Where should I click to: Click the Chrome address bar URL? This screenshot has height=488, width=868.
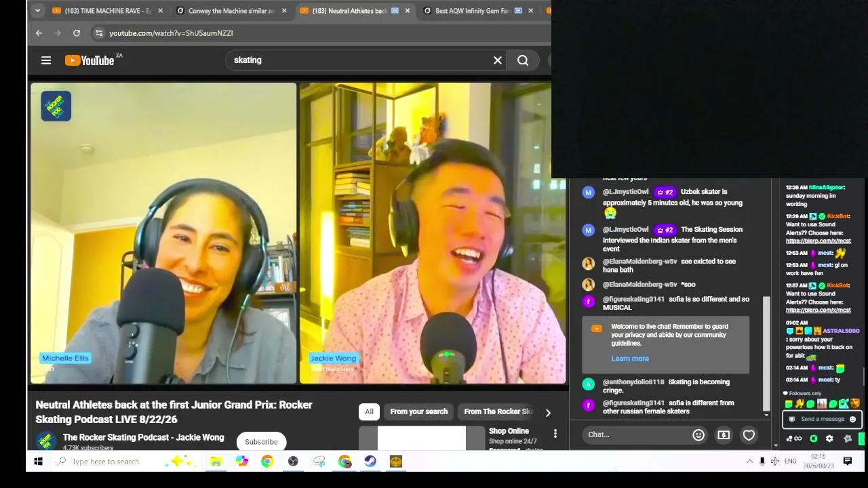(171, 33)
